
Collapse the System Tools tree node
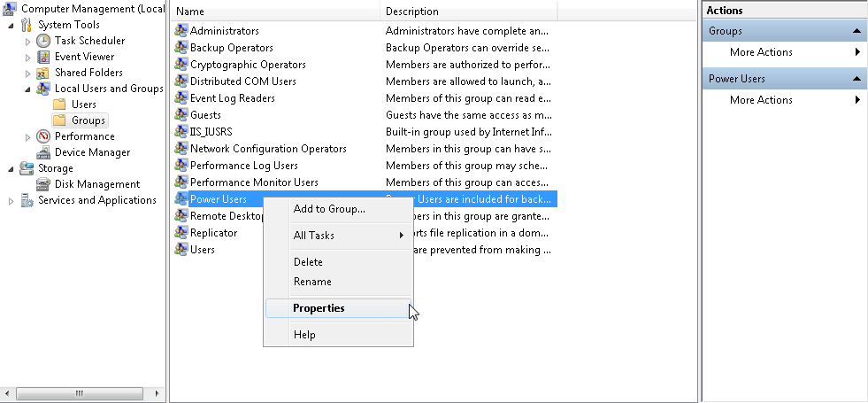pyautogui.click(x=12, y=26)
